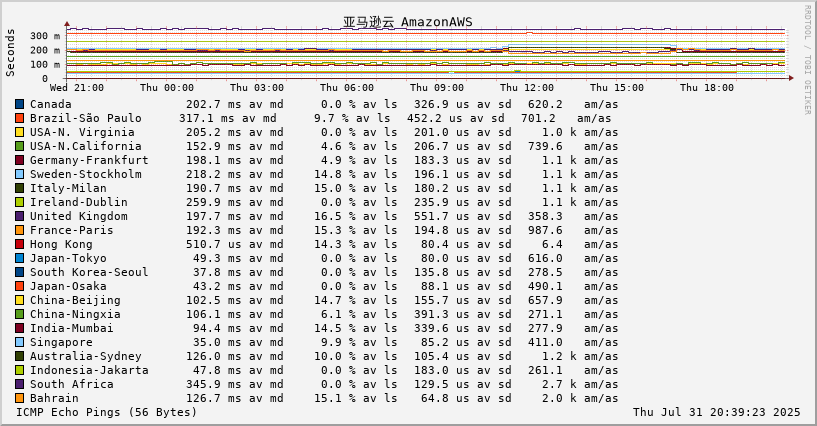The image size is (817, 426).
Task: Click the timestamp Thu Jul 31 20:39:23 2025
Action: pos(716,412)
